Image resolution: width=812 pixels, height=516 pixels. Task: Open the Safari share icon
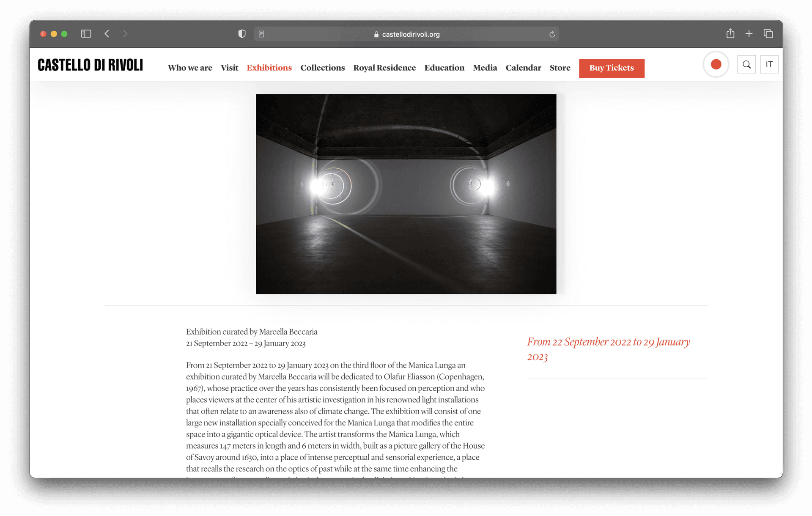coord(730,33)
